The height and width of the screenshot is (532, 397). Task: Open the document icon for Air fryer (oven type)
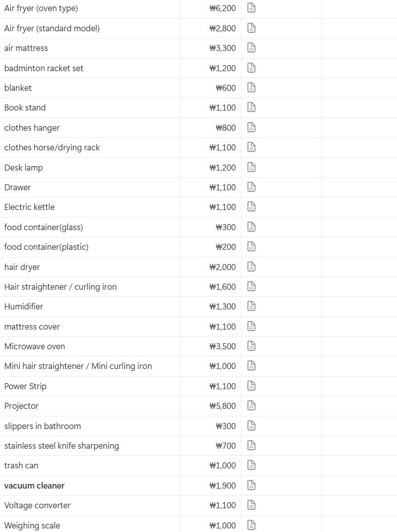tap(252, 8)
